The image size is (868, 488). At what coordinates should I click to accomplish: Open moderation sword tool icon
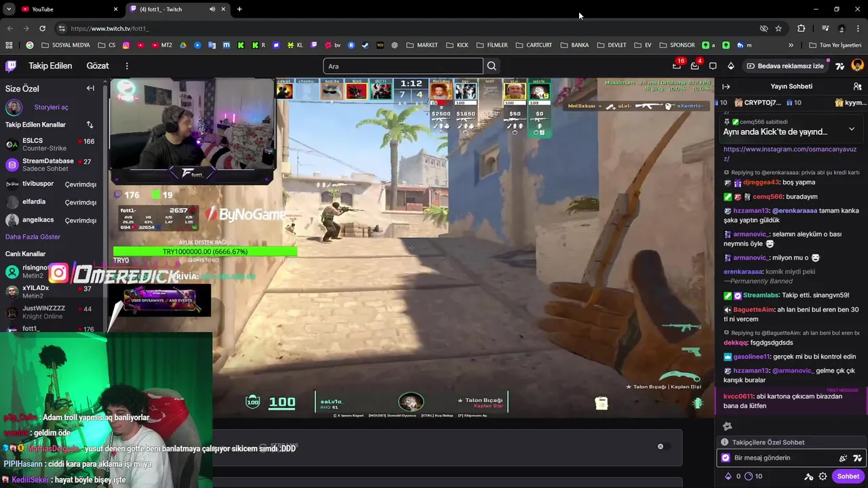coord(808,476)
